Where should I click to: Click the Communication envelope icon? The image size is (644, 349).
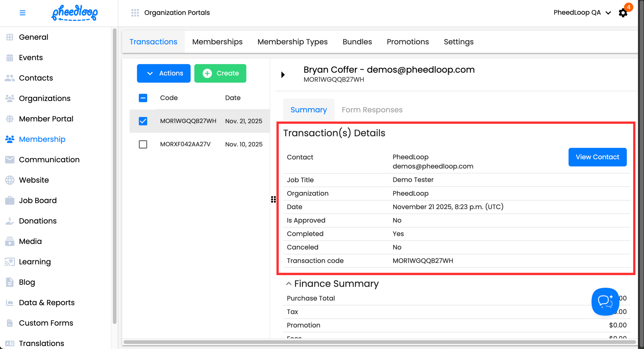[10, 159]
